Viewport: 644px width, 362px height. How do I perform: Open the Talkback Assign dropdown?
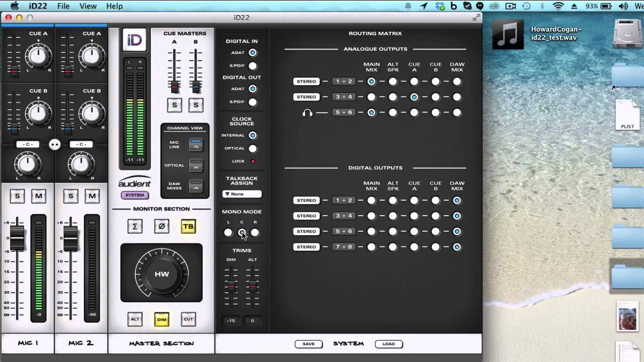(242, 194)
